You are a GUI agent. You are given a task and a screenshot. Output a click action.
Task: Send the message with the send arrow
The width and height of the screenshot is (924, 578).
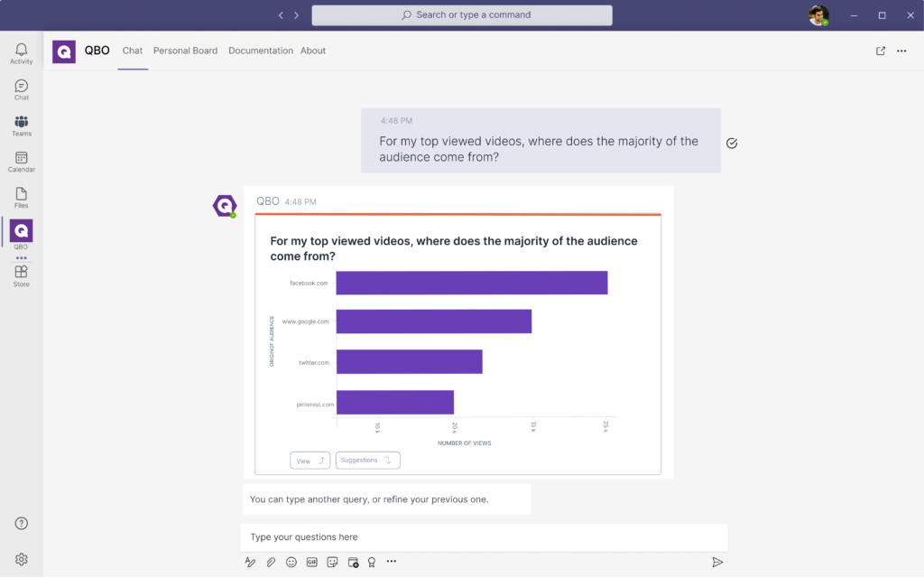point(717,562)
